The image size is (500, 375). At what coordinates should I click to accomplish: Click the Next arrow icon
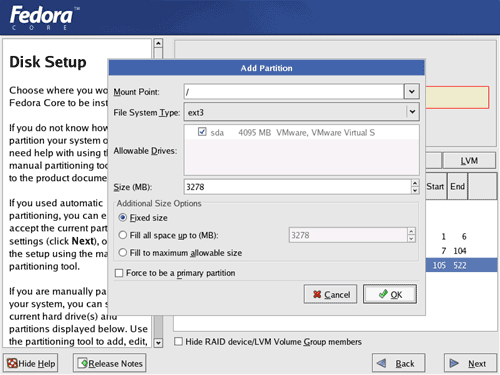(454, 363)
